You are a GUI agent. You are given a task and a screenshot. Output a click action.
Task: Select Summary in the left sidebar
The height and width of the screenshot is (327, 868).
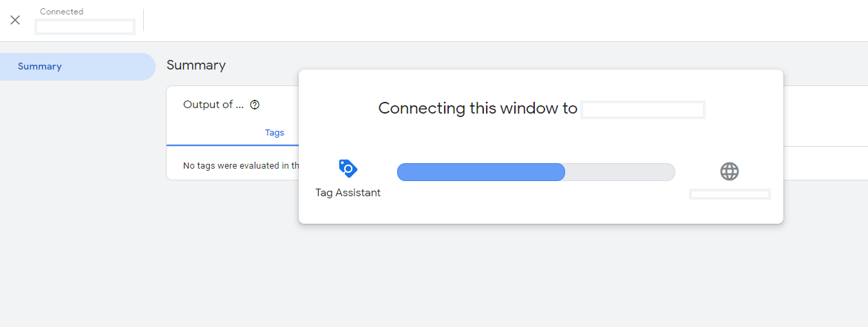[x=40, y=67]
